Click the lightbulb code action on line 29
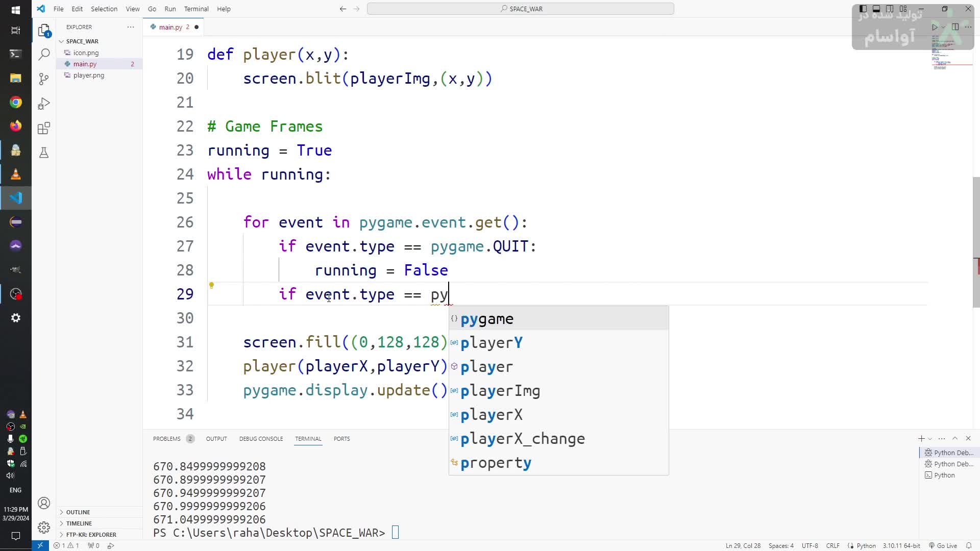The image size is (980, 551). pyautogui.click(x=211, y=286)
